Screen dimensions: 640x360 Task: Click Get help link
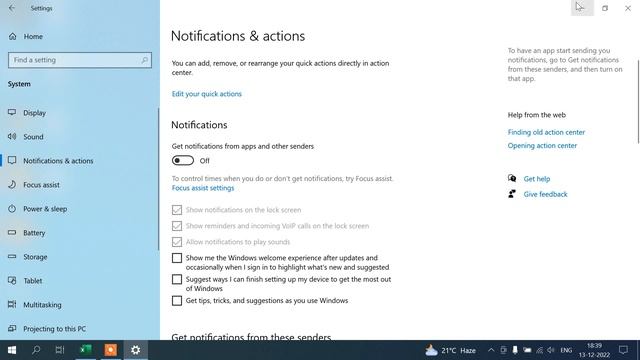click(x=537, y=179)
